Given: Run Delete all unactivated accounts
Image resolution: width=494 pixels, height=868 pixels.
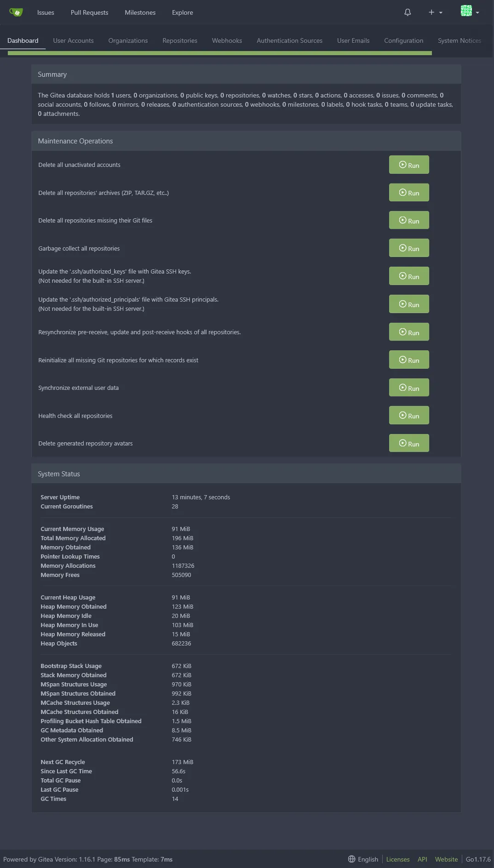Looking at the screenshot, I should (408, 164).
